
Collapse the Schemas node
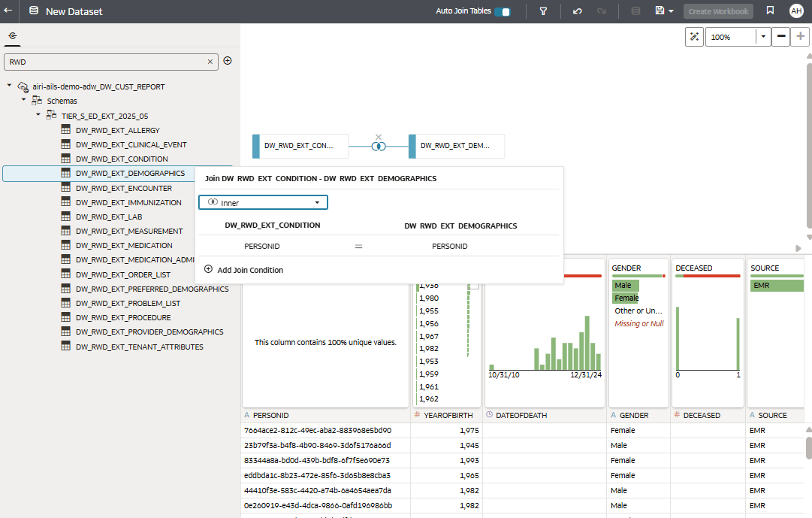(x=24, y=99)
